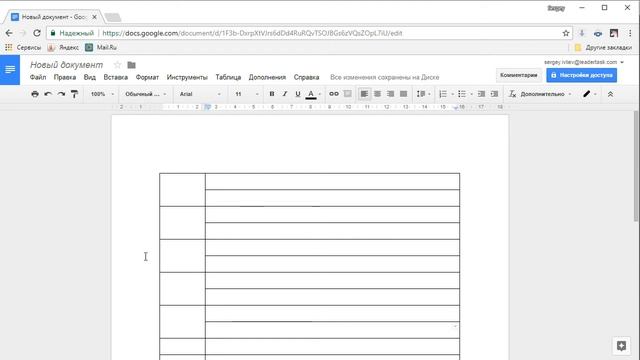The height and width of the screenshot is (360, 640).
Task: Toggle underline formatting
Action: [x=298, y=94]
